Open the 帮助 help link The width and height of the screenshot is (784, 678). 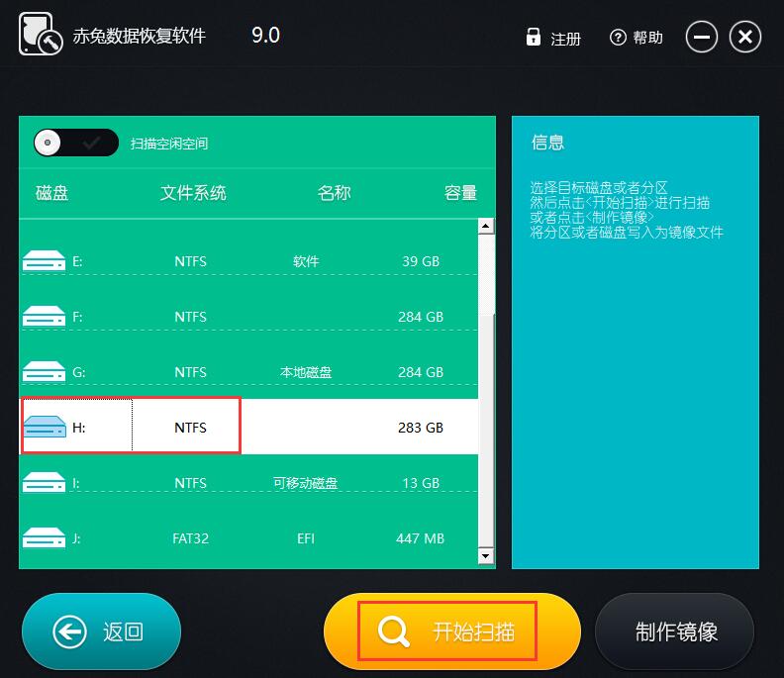point(647,38)
